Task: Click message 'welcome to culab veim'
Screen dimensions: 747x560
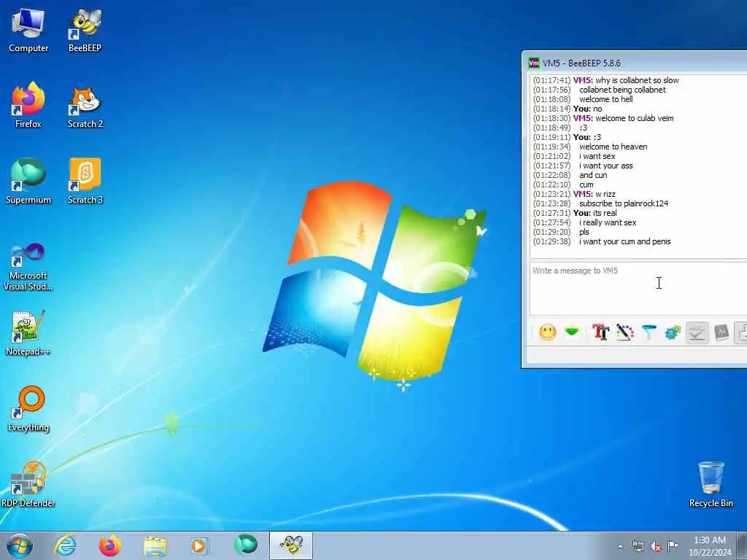Action: tap(634, 118)
